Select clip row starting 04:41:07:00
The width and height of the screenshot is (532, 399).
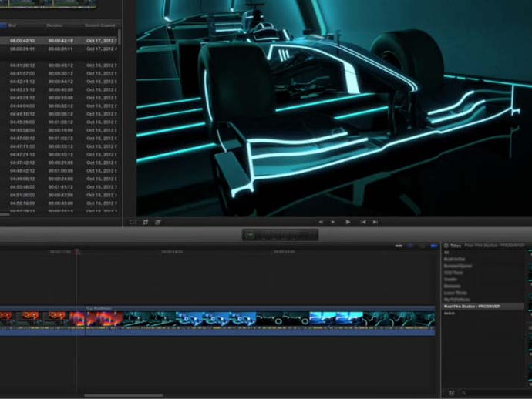tap(59, 74)
